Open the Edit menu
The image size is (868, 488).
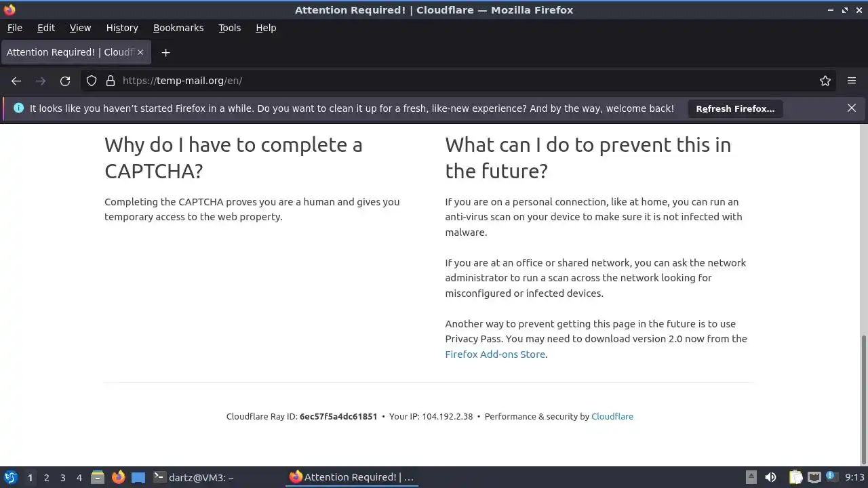pyautogui.click(x=46, y=28)
